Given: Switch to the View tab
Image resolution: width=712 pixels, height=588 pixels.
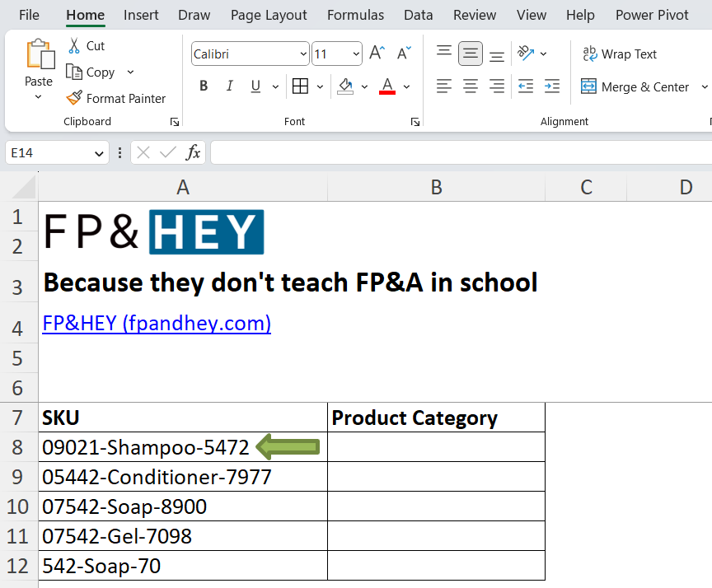Looking at the screenshot, I should (x=532, y=15).
